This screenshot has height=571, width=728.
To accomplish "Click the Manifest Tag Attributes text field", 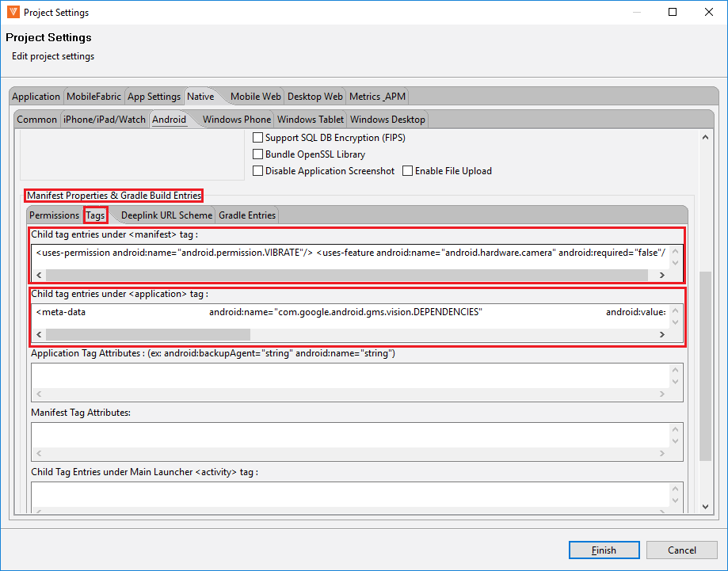I will pyautogui.click(x=349, y=434).
